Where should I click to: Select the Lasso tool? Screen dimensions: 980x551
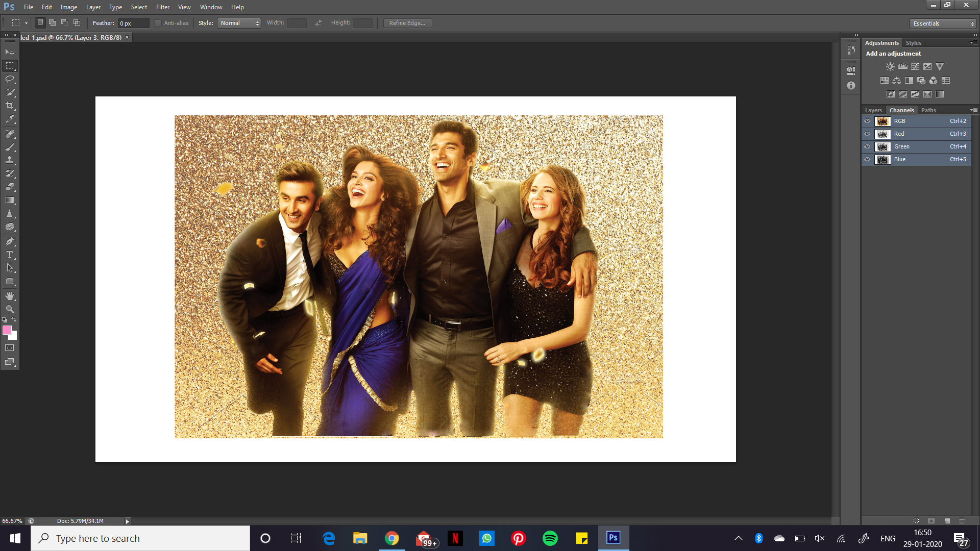point(10,79)
